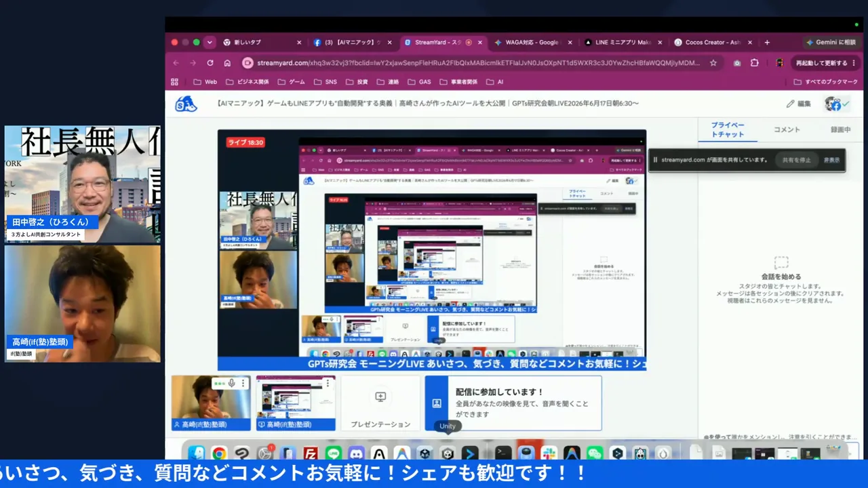The image size is (868, 488).
Task: Click the browser Forward arrow
Action: point(193,63)
